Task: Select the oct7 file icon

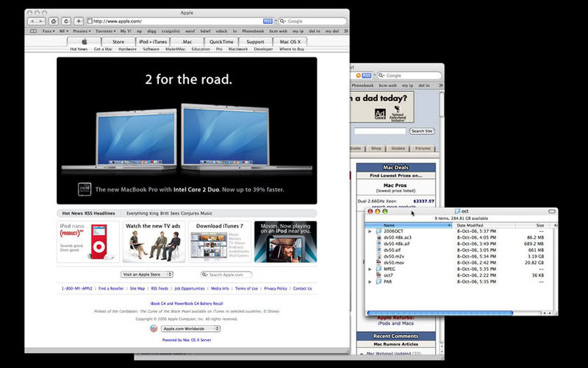Action: coord(379,275)
